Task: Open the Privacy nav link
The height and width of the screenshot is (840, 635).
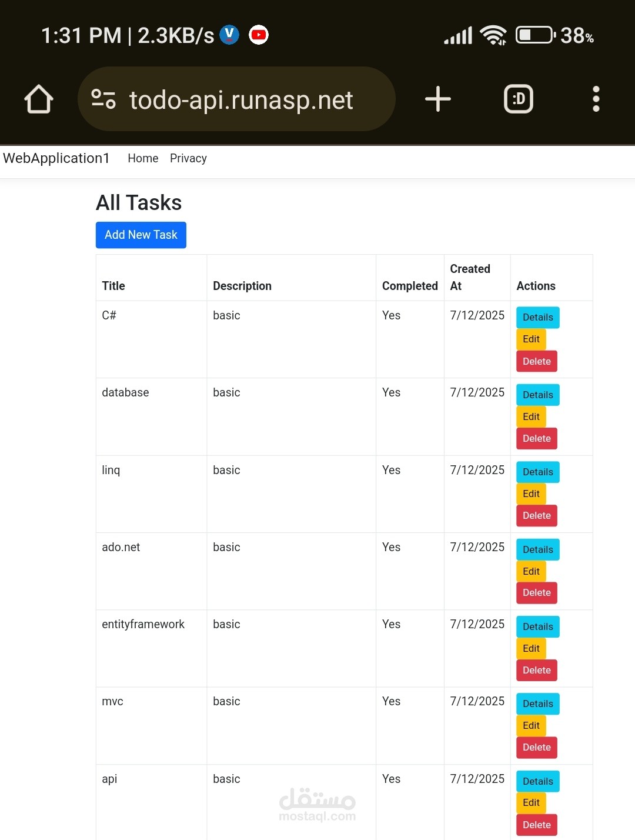Action: tap(188, 158)
